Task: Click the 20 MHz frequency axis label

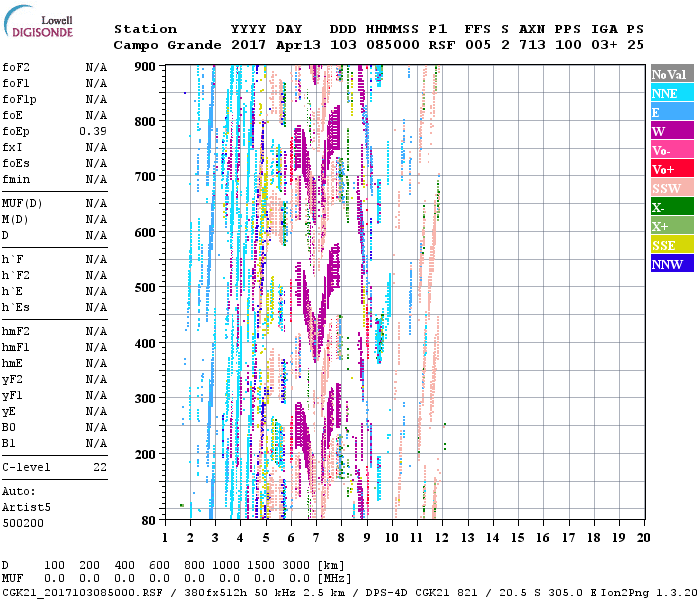Action: pyautogui.click(x=643, y=538)
